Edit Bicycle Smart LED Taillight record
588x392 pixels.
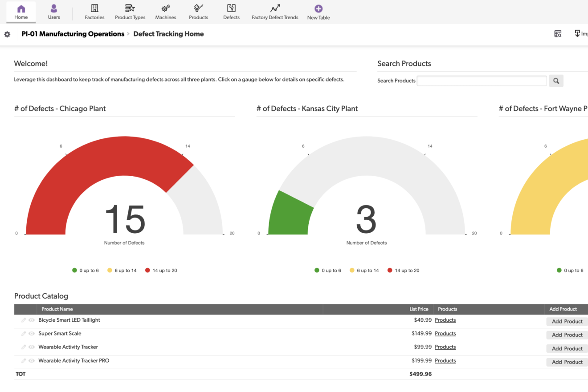click(24, 320)
